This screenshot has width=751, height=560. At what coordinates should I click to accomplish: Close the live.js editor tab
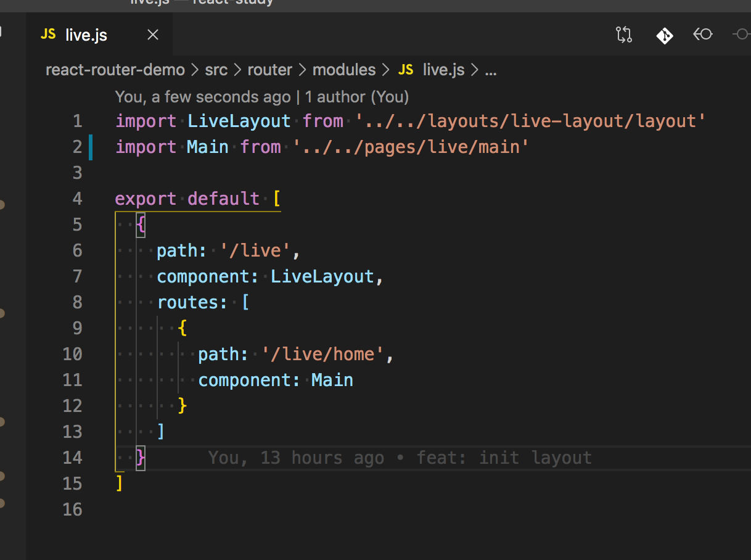point(153,35)
